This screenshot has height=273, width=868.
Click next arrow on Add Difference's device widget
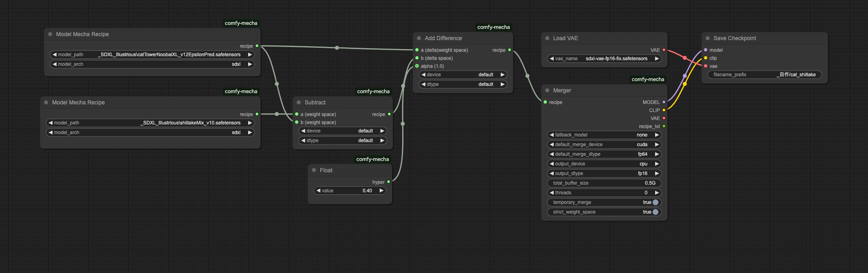[502, 75]
